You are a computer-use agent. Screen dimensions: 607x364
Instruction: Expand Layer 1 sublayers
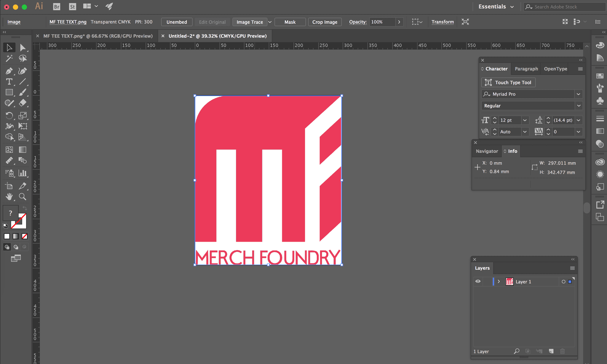[x=499, y=282]
